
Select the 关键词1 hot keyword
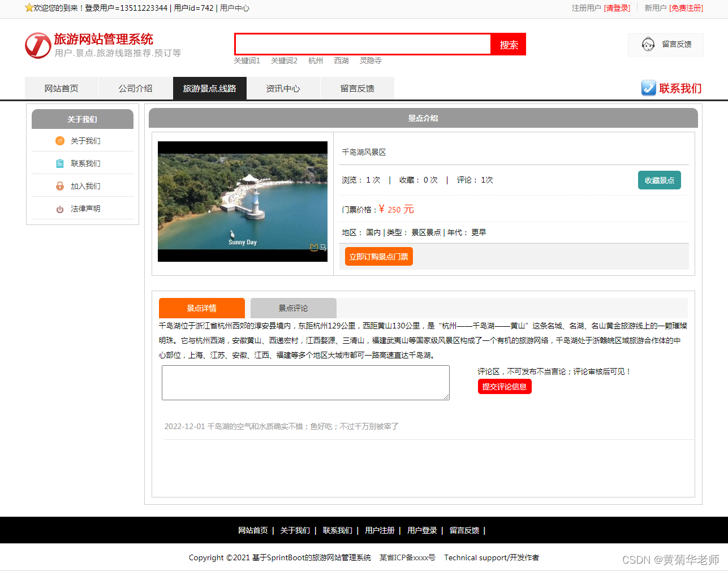(247, 60)
